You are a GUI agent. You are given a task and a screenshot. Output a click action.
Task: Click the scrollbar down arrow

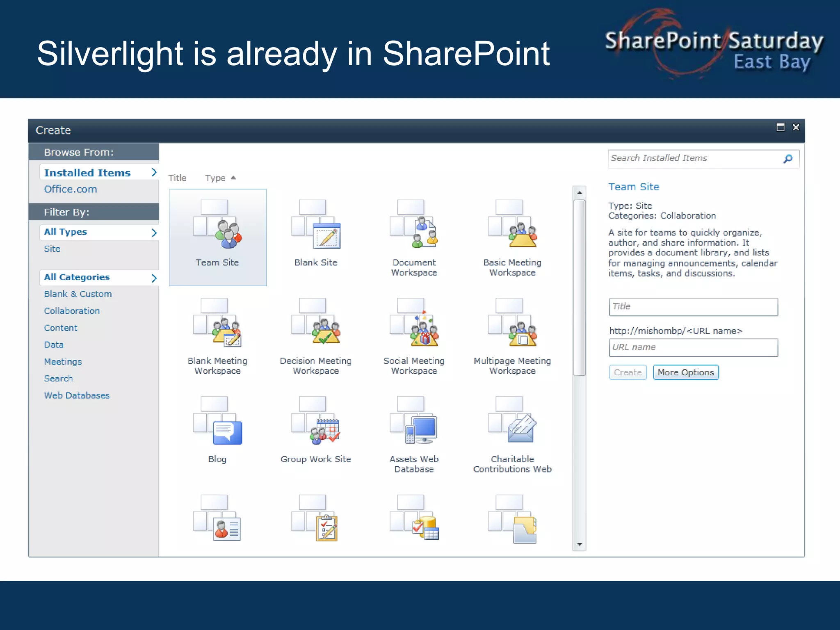pyautogui.click(x=580, y=545)
